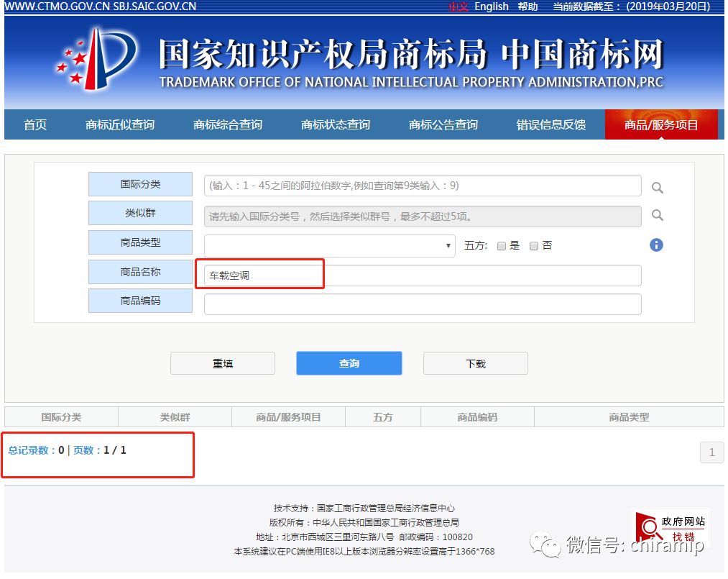Click the search magnifier beside 国际分类 field
The height and width of the screenshot is (579, 728).
tap(657, 187)
